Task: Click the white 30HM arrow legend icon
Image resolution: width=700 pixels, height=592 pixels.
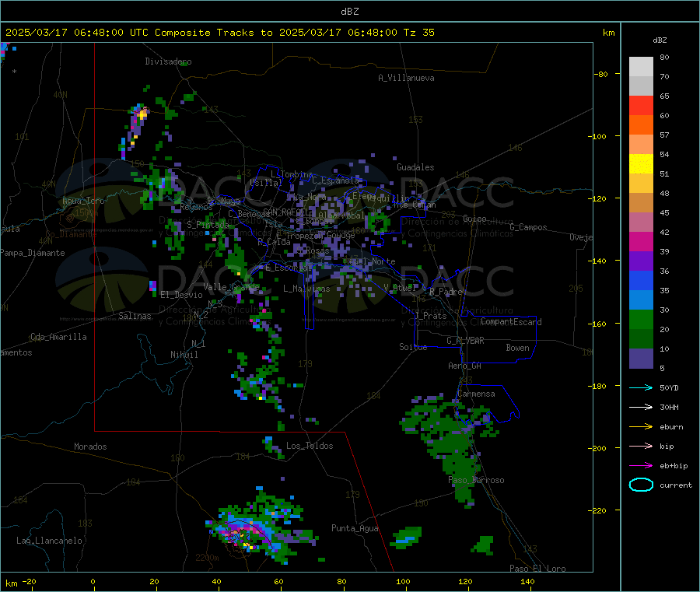Action: coord(641,407)
